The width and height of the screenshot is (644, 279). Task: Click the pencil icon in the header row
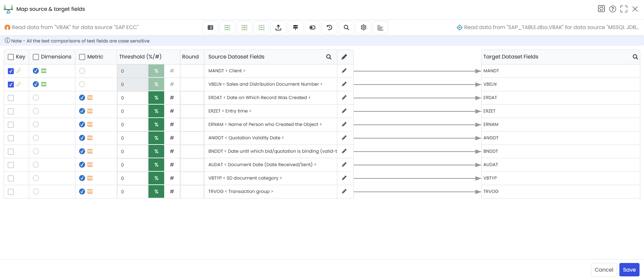344,57
